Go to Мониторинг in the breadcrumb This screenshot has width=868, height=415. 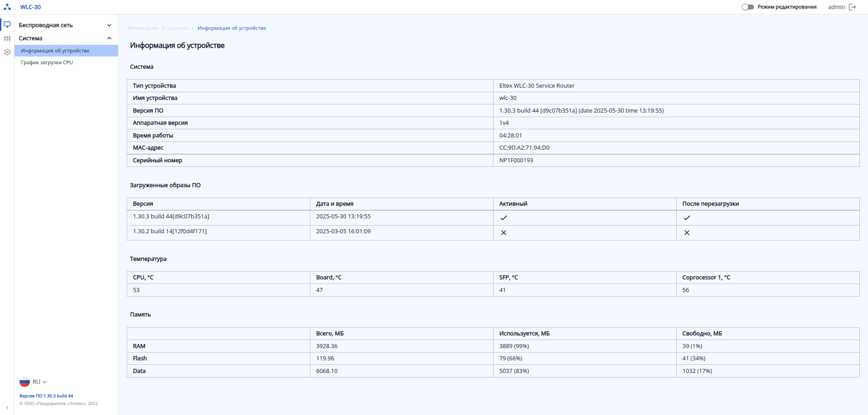[143, 28]
